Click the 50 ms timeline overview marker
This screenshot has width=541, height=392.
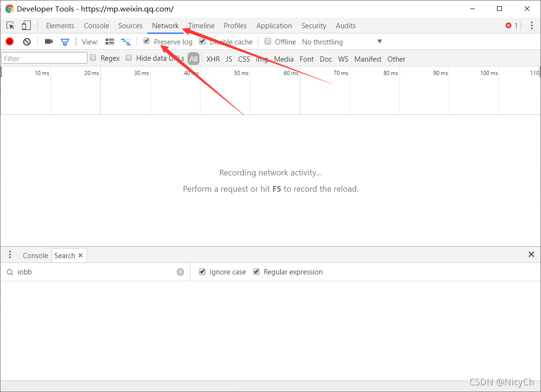241,73
